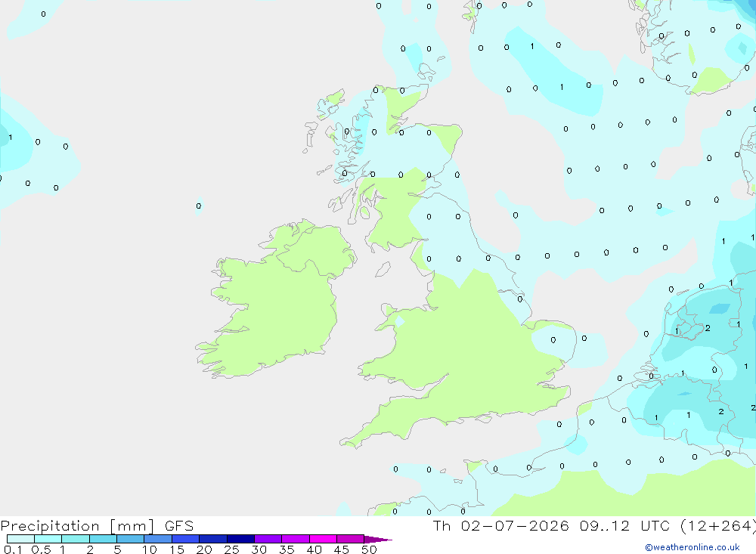Click the "20" legend scale label
The width and height of the screenshot is (756, 554).
click(204, 549)
